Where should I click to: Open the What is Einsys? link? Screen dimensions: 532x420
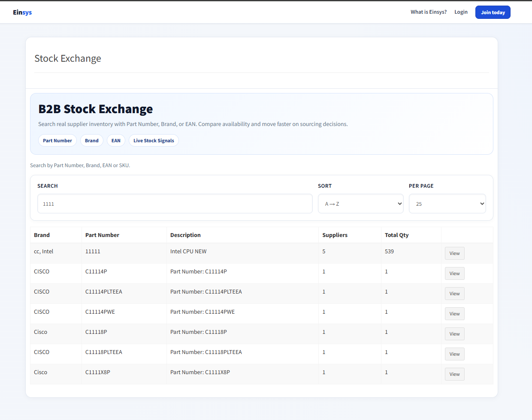pyautogui.click(x=429, y=12)
